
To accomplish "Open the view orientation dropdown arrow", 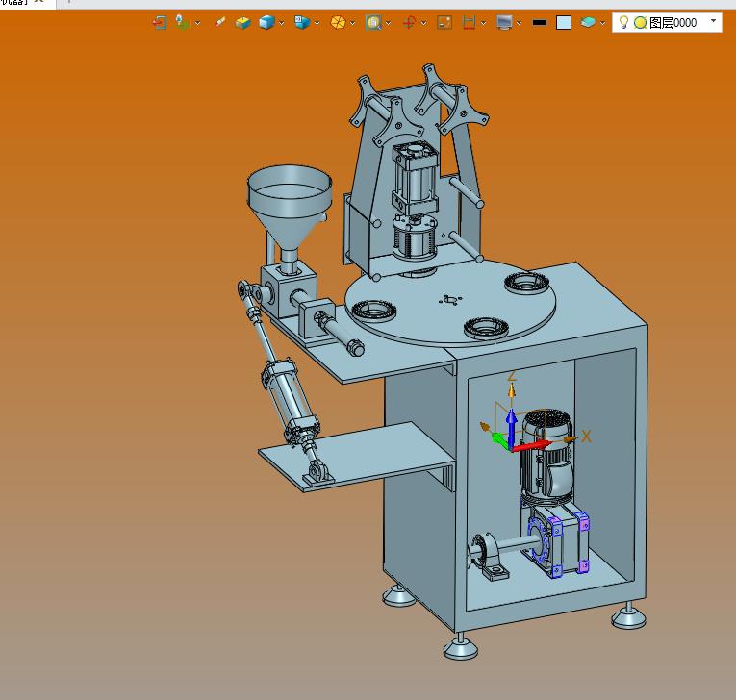I will tap(317, 23).
